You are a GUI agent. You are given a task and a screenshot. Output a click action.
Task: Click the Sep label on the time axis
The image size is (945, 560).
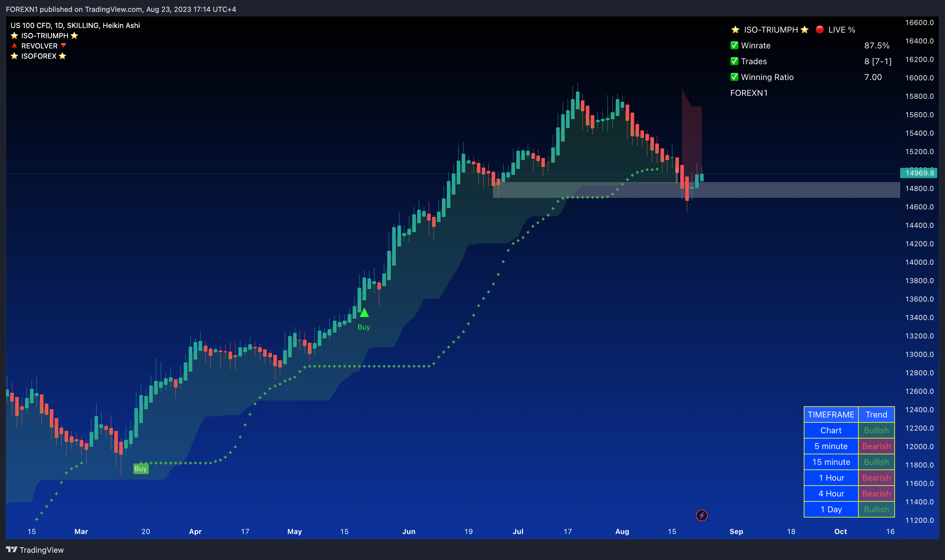pos(736,531)
